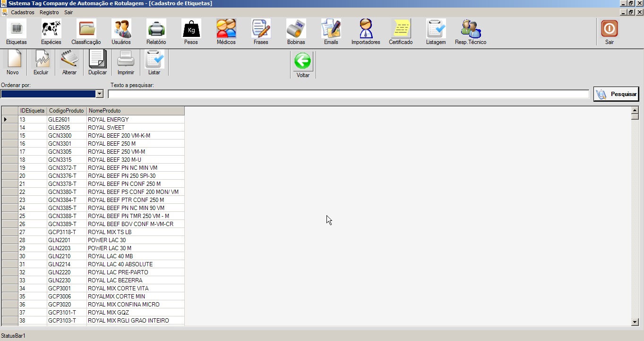This screenshot has height=341, width=644.
Task: Open the Frases document icon
Action: 261,29
